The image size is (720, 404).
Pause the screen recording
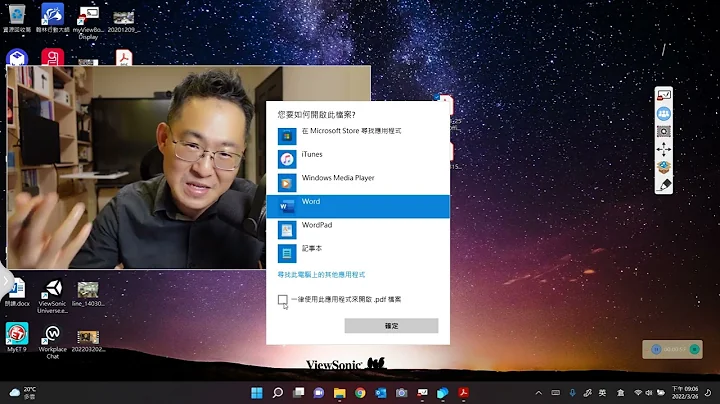pyautogui.click(x=656, y=349)
